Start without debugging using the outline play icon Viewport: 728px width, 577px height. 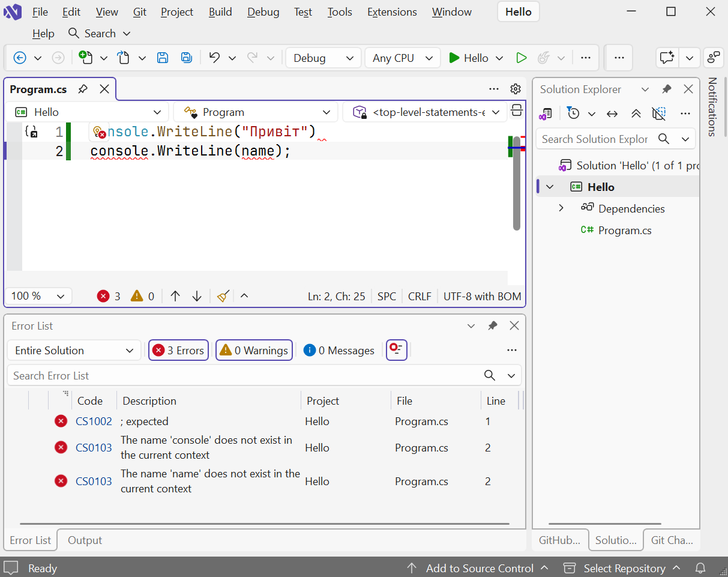coord(522,58)
